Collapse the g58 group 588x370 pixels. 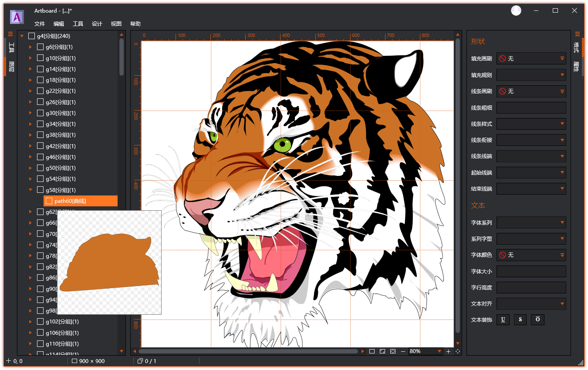[x=30, y=190]
